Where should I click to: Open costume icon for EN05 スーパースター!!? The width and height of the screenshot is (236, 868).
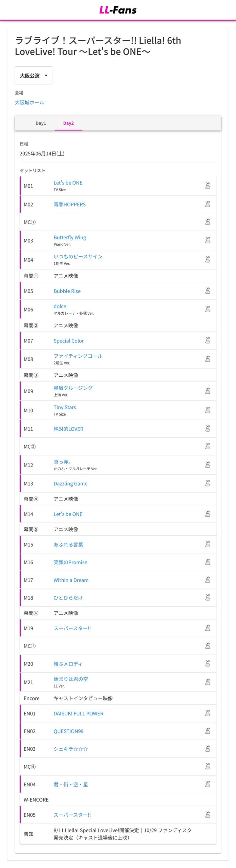pyautogui.click(x=208, y=814)
